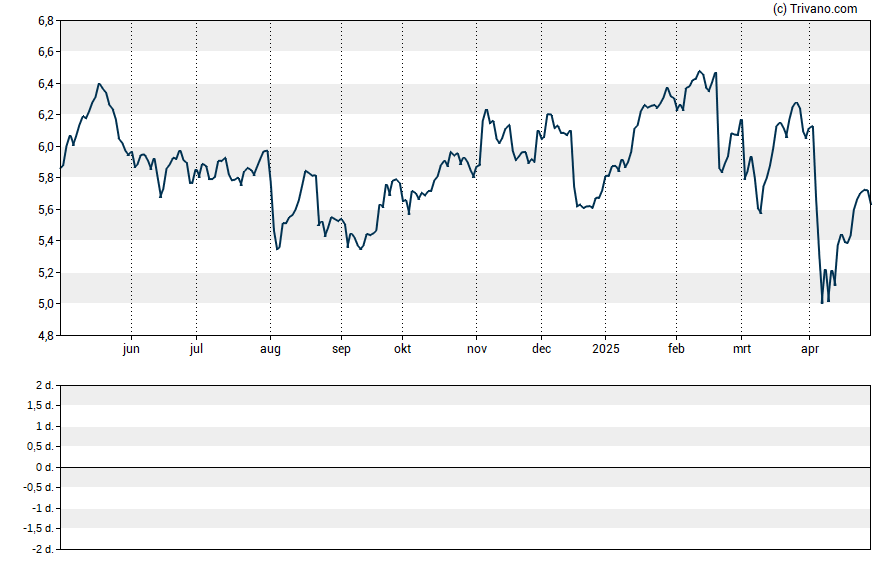Click the '1,5 d.' lower chart label

(40, 405)
